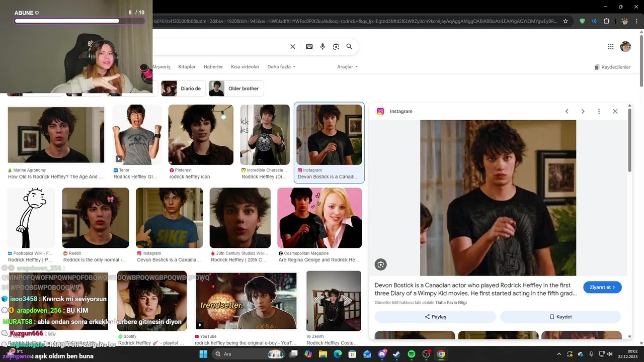Open the green shield ad-blocker extension
Viewport: 644px width, 362px height.
(583, 21)
